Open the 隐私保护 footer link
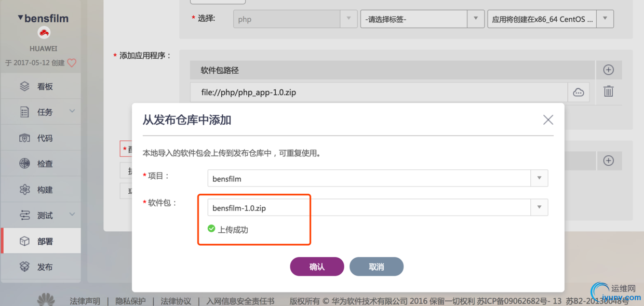 click(130, 301)
